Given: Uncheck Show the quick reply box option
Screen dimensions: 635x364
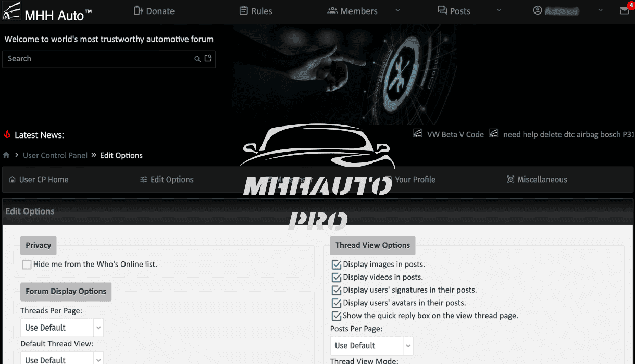Looking at the screenshot, I should pos(336,316).
